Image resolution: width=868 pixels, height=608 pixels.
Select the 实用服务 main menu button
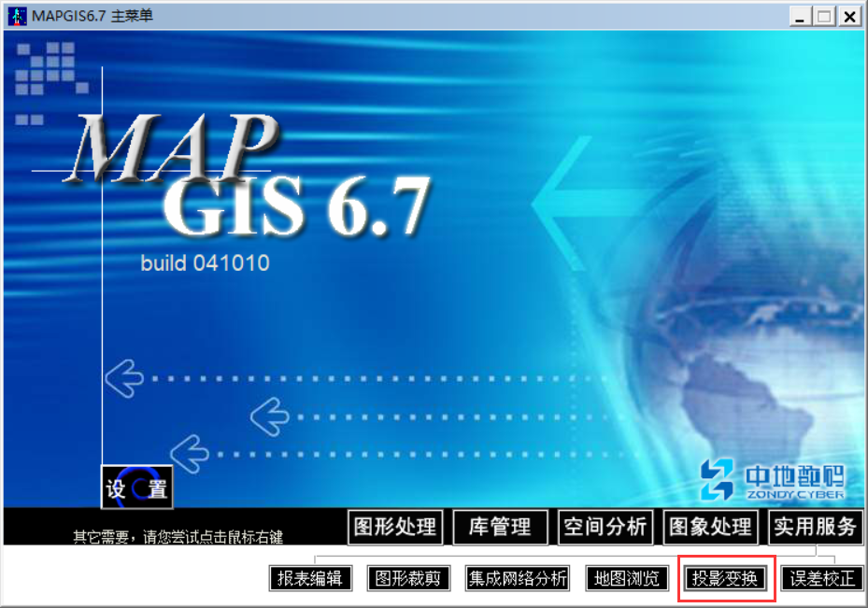coord(816,527)
